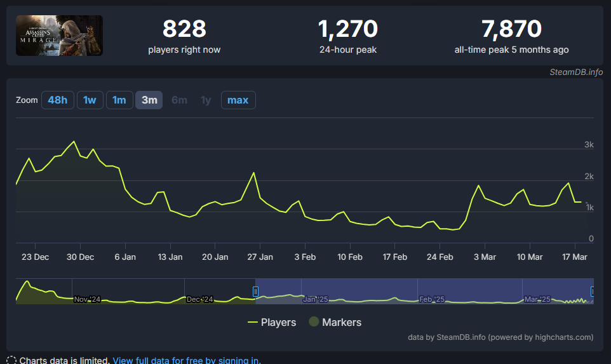This screenshot has width=611, height=364.
Task: Select the disabled 1y zoom option
Action: point(206,100)
